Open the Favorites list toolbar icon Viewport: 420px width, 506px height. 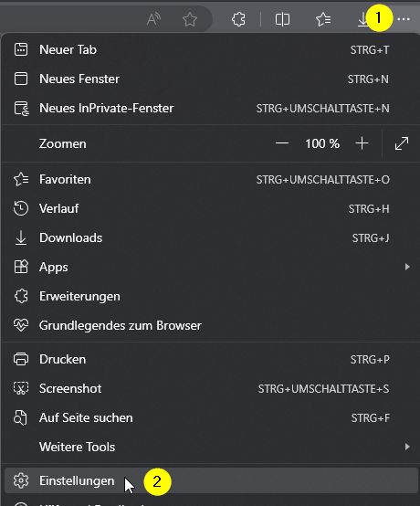(x=323, y=19)
